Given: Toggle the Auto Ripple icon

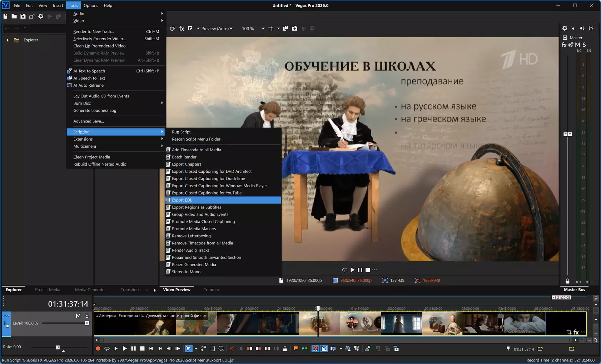Looking at the screenshot, I should 333,349.
